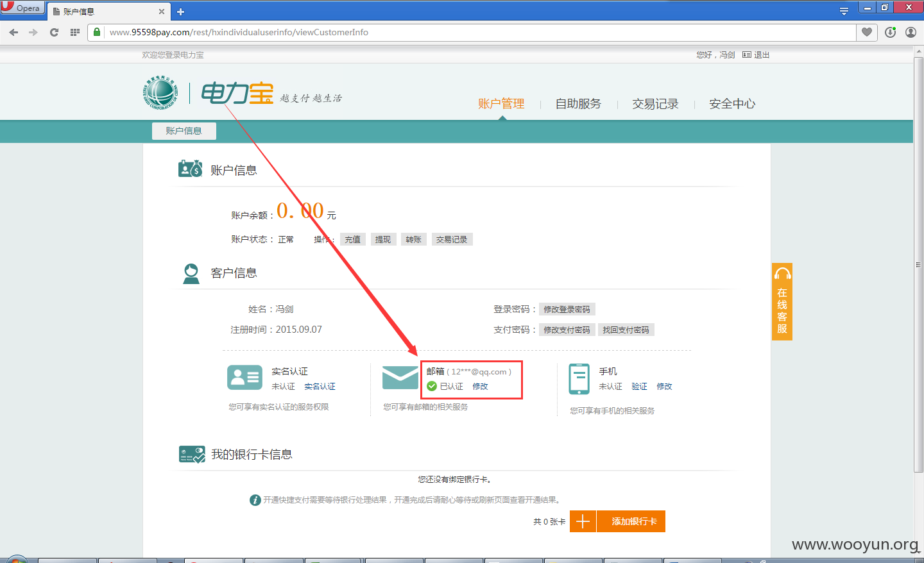Click the 共 0 张卡 count text
This screenshot has height=563, width=924.
(x=549, y=522)
